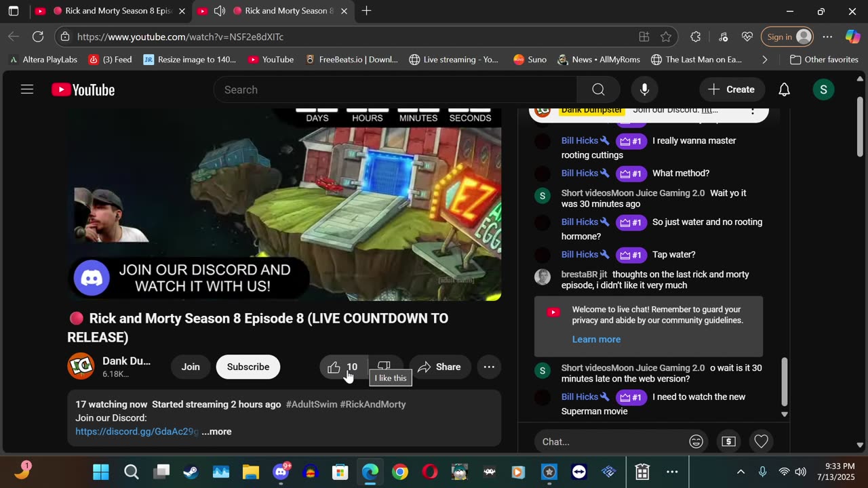The height and width of the screenshot is (488, 868).
Task: Open browser extensions puzzle icon
Action: tap(696, 37)
